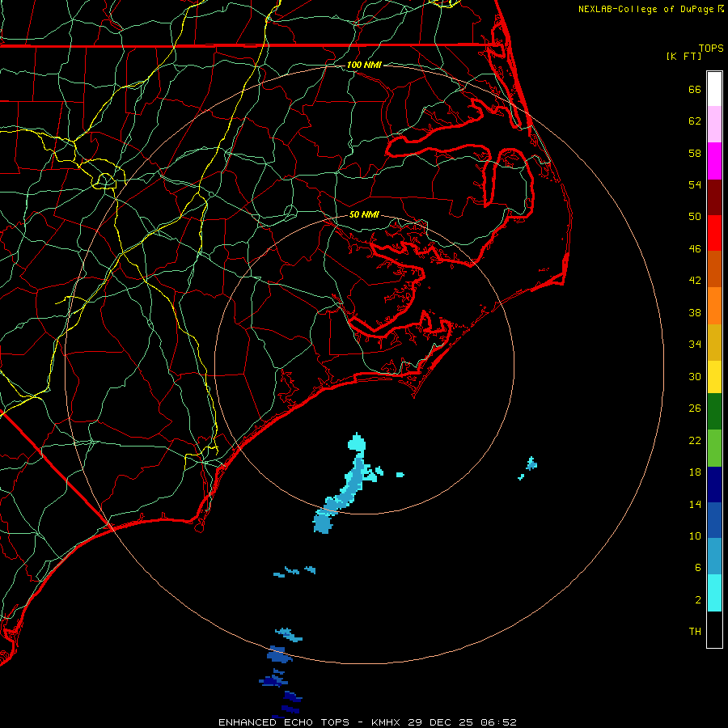Click the dark orange 42-46 kft legend swatch
Viewport: 728px width, 728px height.
[714, 269]
